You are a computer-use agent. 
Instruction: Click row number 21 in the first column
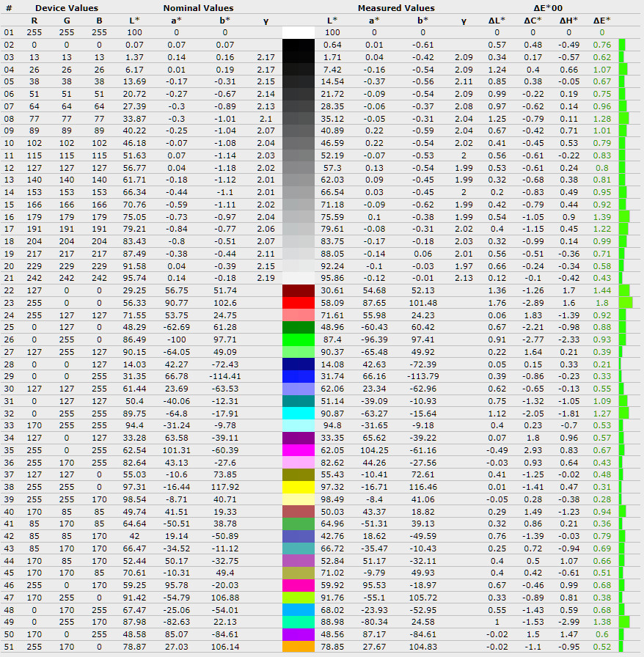[x=9, y=278]
